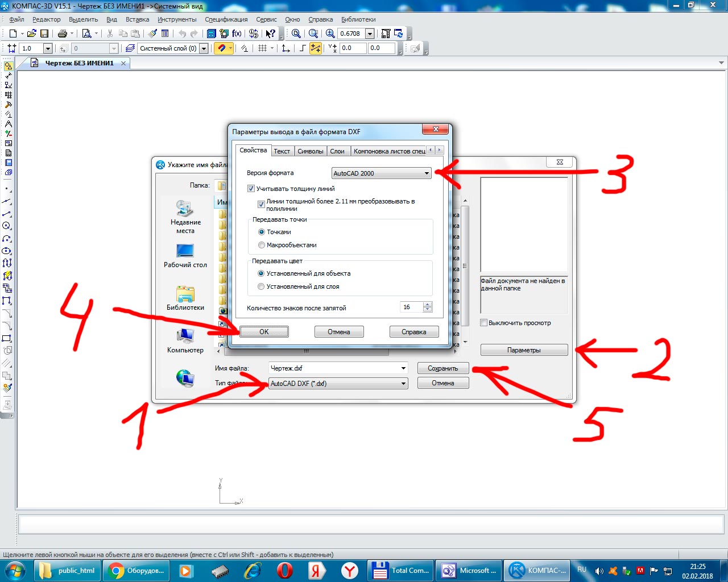Click OK in DXF parameters dialog

pyautogui.click(x=264, y=332)
